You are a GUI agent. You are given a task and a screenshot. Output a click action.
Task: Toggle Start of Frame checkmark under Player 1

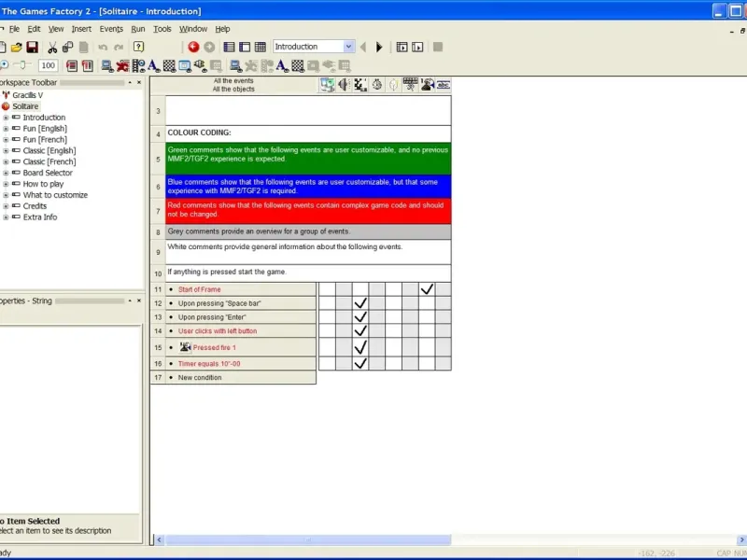pos(427,289)
